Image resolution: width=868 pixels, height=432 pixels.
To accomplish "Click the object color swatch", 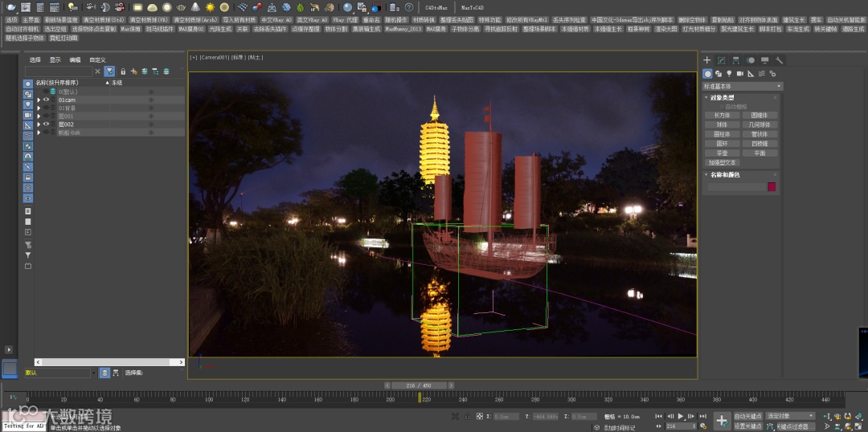I will click(772, 186).
